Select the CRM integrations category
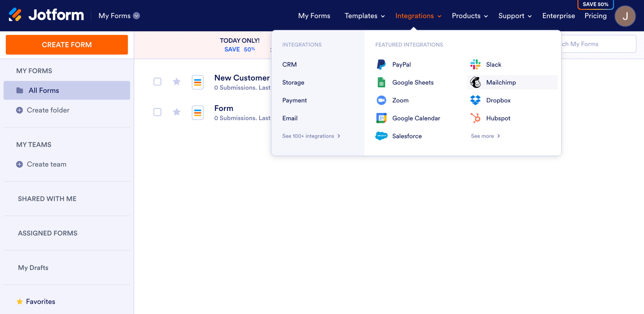Image resolution: width=644 pixels, height=314 pixels. point(289,64)
